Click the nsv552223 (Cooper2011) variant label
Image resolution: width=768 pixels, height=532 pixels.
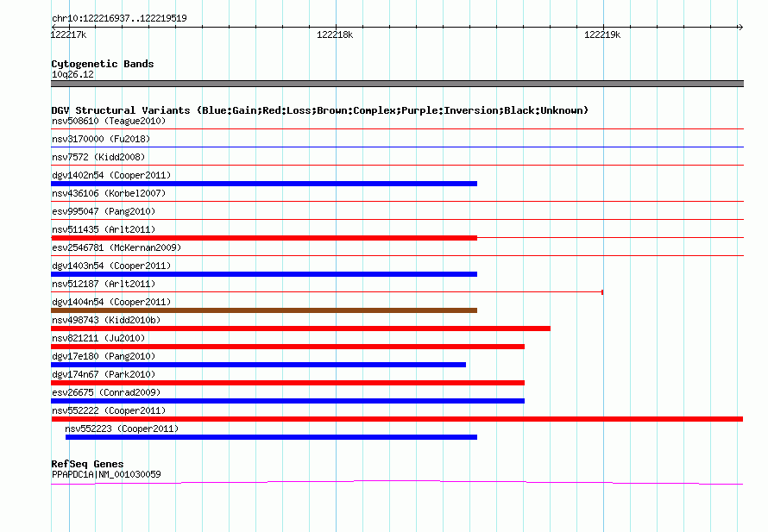click(x=122, y=429)
